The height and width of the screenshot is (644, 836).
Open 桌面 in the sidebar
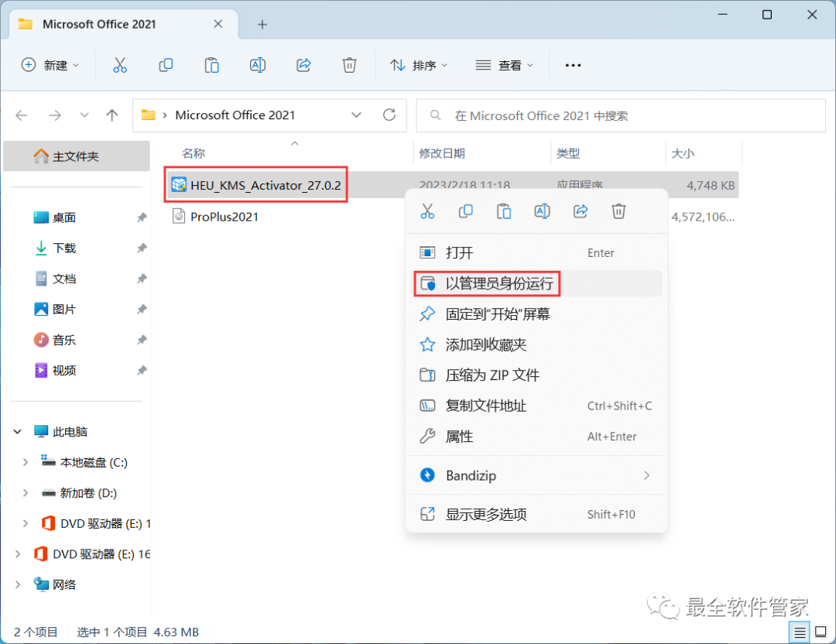click(x=64, y=218)
